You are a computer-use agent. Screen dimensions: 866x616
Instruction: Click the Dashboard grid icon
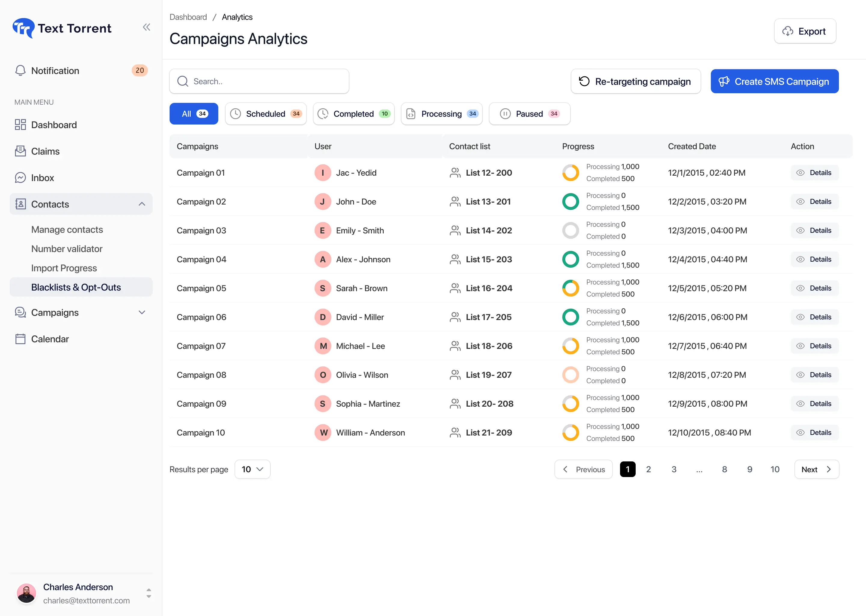coord(20,125)
